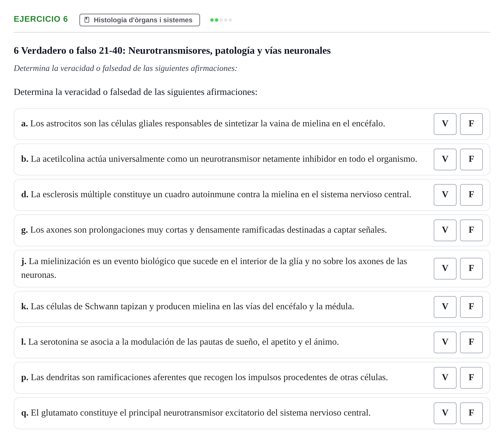Answer F for the axones statement
This screenshot has height=443, width=504.
(x=471, y=230)
